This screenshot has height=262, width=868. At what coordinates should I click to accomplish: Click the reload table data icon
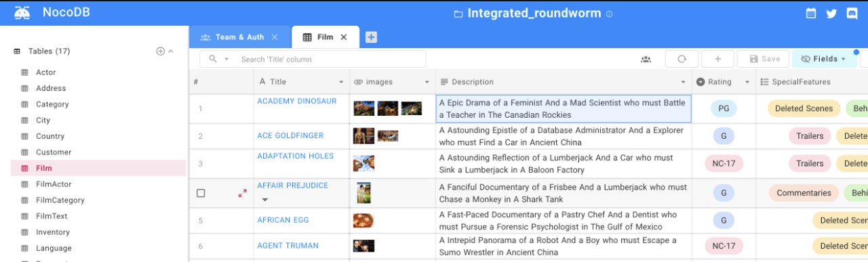coord(682,59)
